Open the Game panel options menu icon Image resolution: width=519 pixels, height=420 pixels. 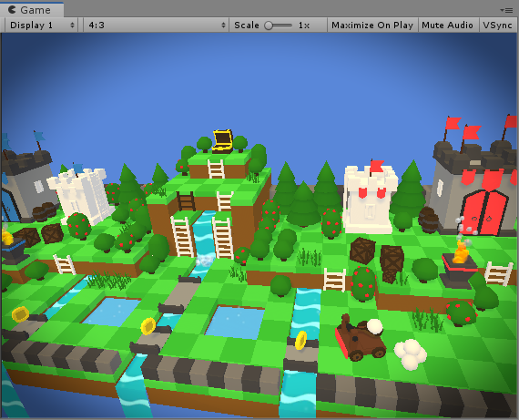point(506,10)
